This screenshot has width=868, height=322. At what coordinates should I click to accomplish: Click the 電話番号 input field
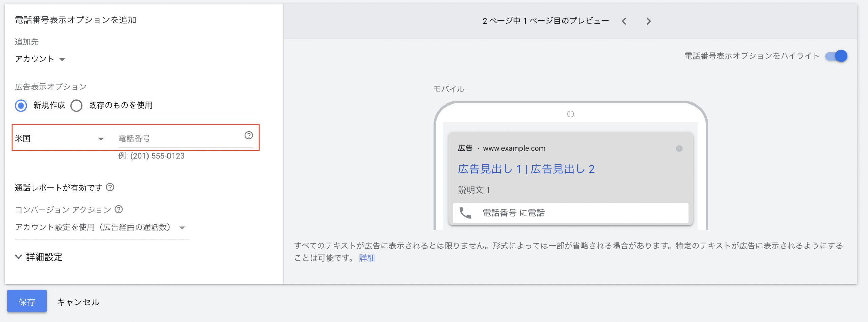point(180,139)
